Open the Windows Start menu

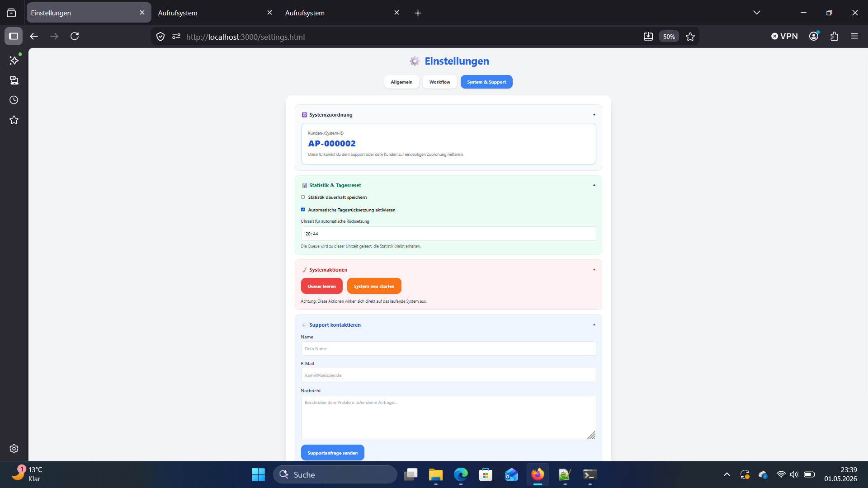(258, 474)
